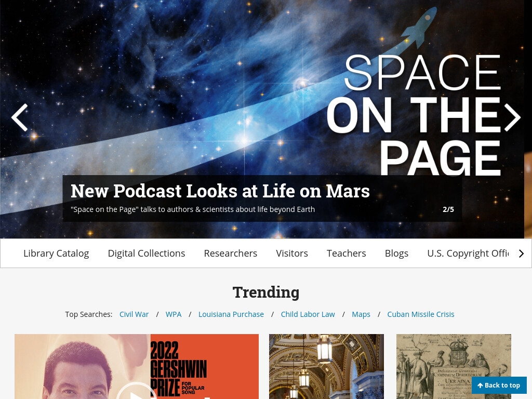Click the podcast subtitle about life beyond Earth
This screenshot has width=532, height=399.
(193, 209)
